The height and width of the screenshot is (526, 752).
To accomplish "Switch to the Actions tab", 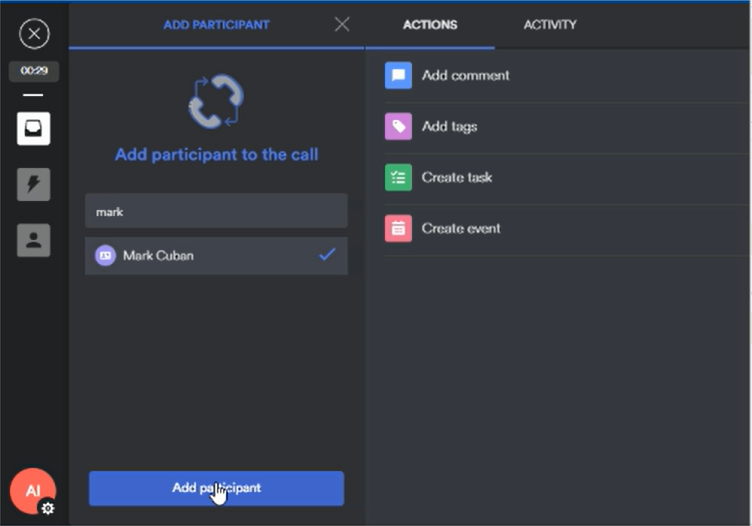I will pos(430,25).
